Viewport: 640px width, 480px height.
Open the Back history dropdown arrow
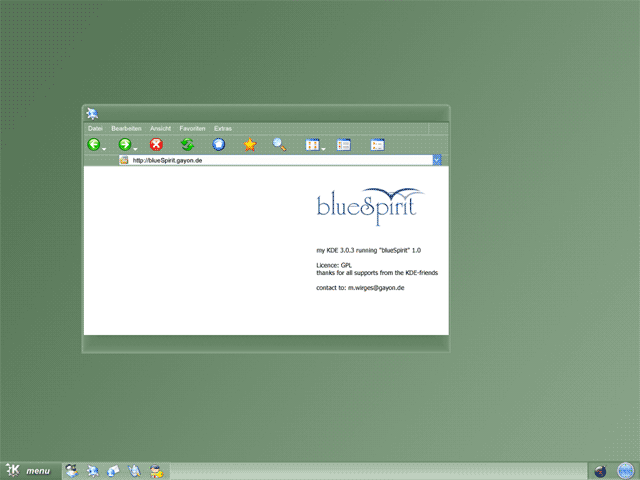click(x=104, y=149)
